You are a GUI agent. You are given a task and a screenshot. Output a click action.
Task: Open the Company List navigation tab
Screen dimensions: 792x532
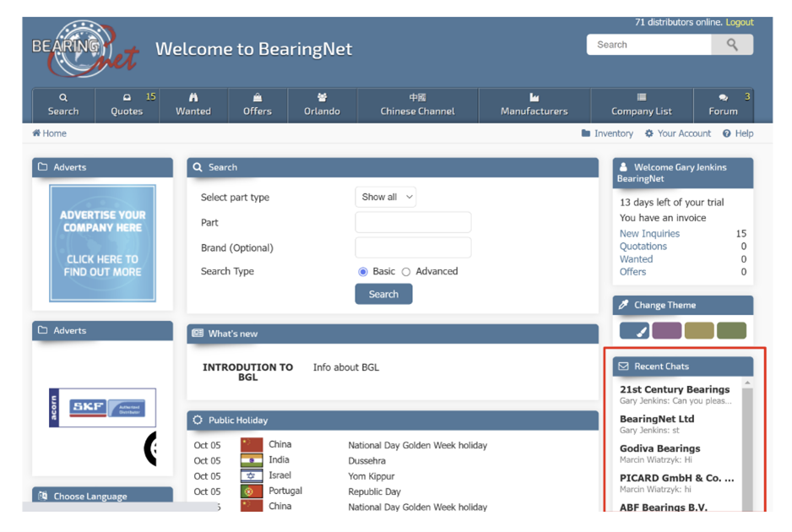click(642, 105)
